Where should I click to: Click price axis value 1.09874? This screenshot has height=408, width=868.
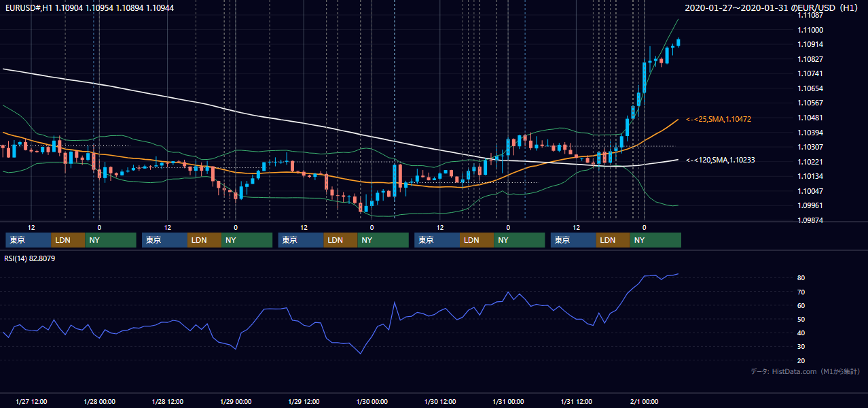[811, 220]
